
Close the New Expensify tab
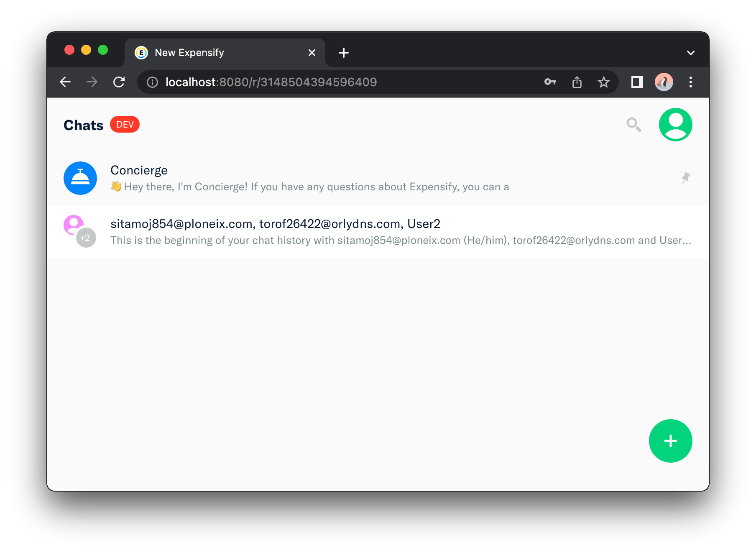(312, 53)
